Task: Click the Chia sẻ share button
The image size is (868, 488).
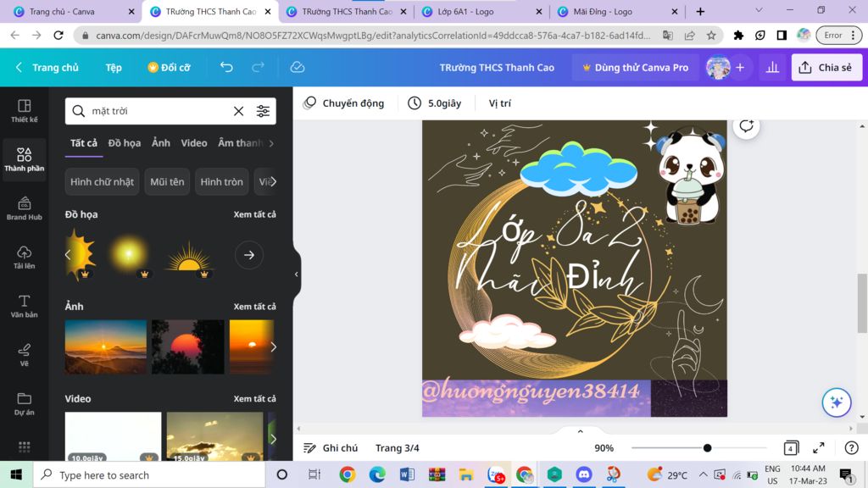Action: (826, 68)
